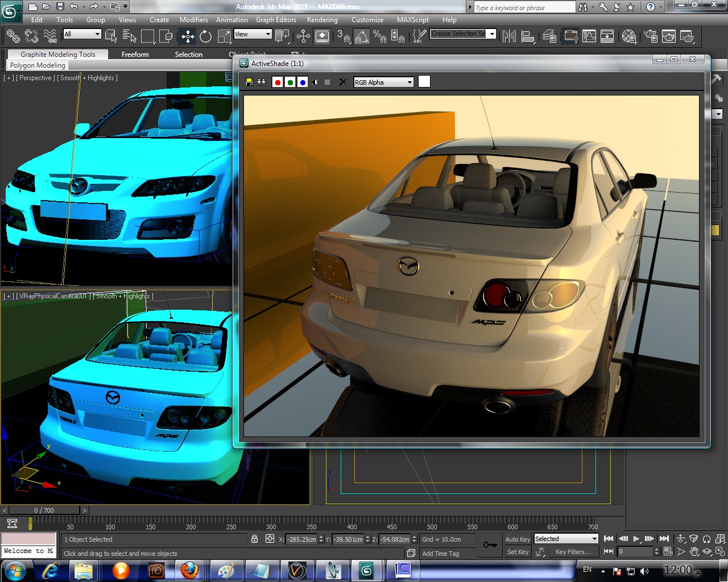The width and height of the screenshot is (728, 582).
Task: Click the Auto Key button
Action: click(518, 539)
